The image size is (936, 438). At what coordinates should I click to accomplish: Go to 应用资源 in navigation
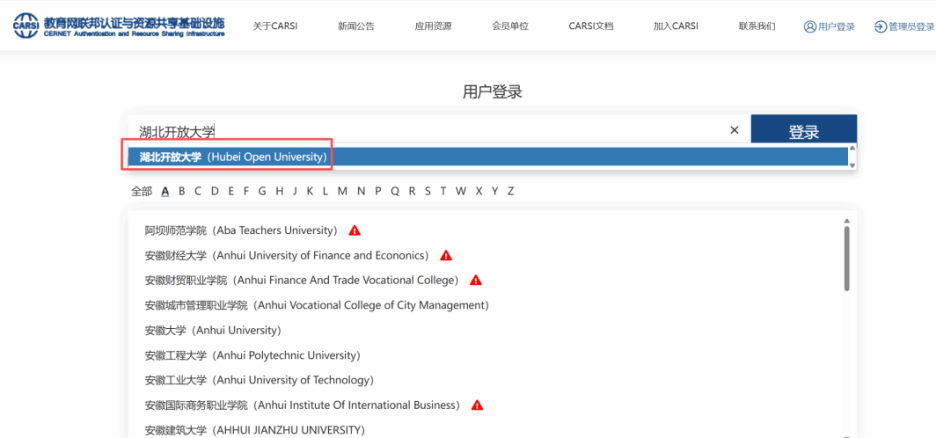coord(433,27)
